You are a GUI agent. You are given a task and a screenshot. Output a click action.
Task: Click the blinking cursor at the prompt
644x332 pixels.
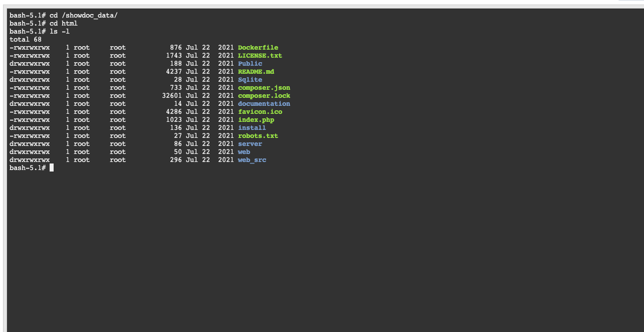(x=52, y=168)
